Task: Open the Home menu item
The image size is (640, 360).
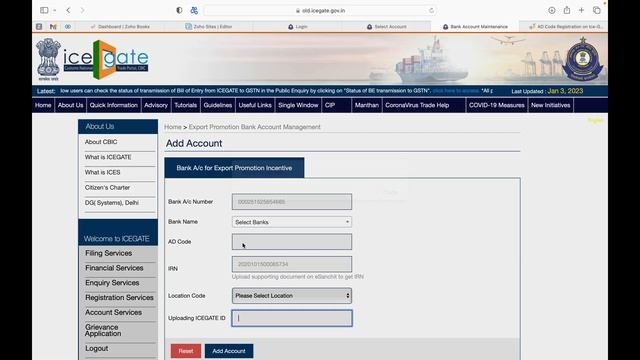Action: pyautogui.click(x=43, y=105)
